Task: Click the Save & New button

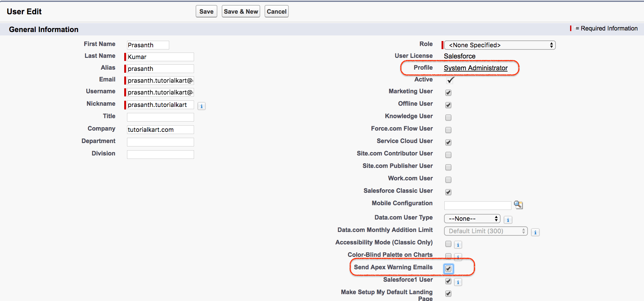Action: 241,11
